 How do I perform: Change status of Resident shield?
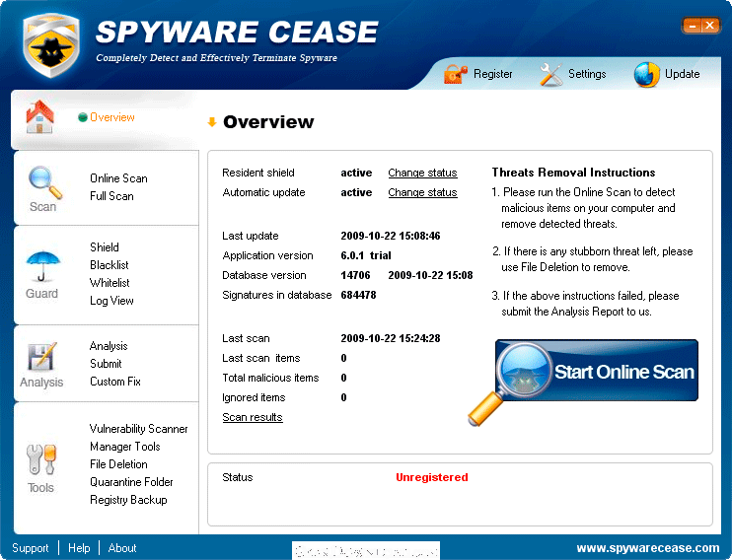coord(422,174)
